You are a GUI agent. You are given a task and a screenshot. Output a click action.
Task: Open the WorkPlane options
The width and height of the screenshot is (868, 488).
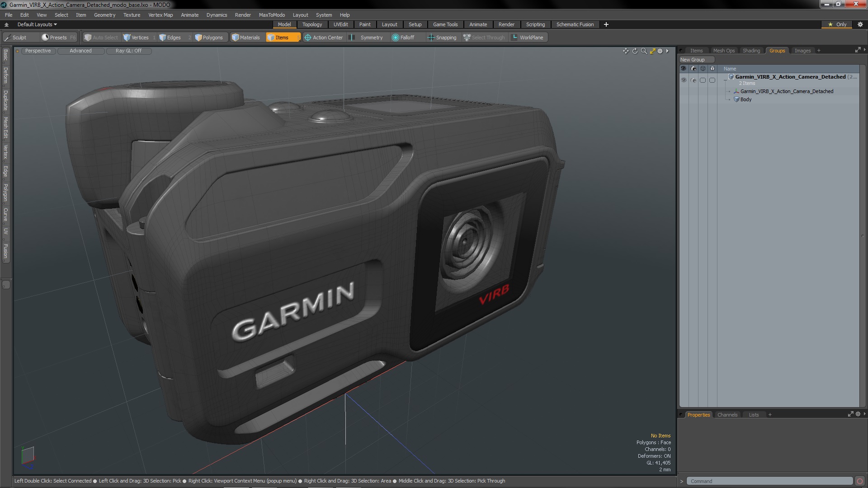[x=528, y=38]
